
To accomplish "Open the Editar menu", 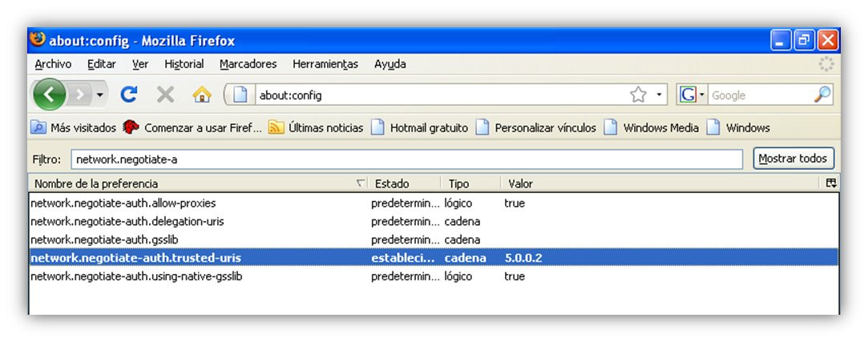I will tap(101, 64).
